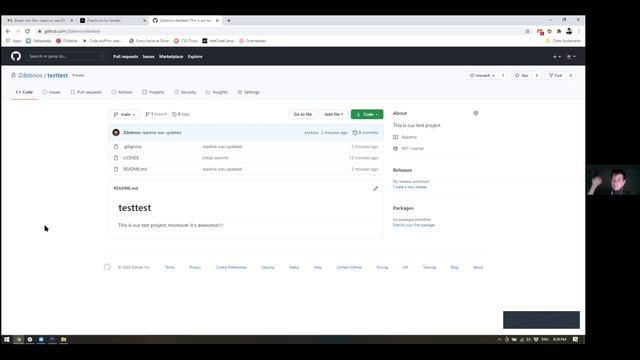Focus the 'Search or jump to' field
The image size is (640, 360).
(66, 56)
